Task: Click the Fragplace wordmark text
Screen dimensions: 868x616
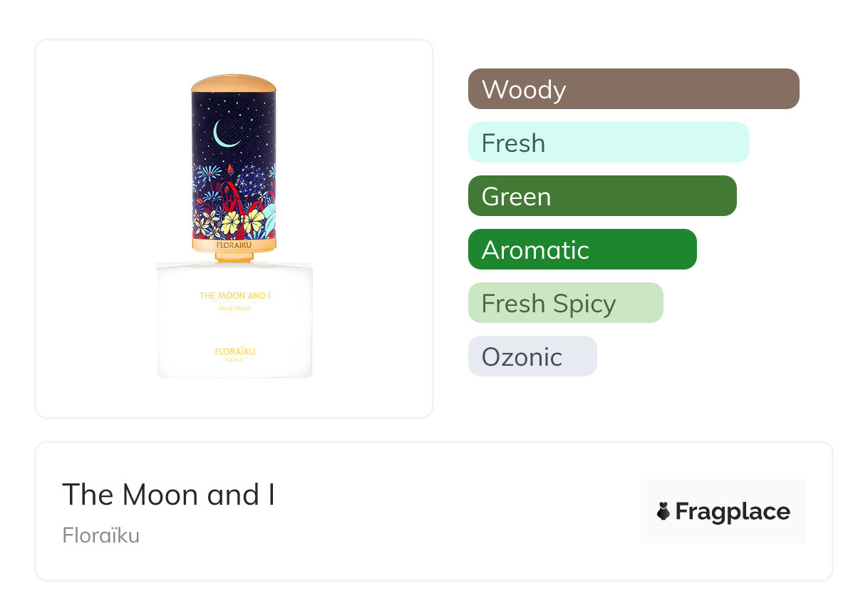Action: tap(733, 512)
